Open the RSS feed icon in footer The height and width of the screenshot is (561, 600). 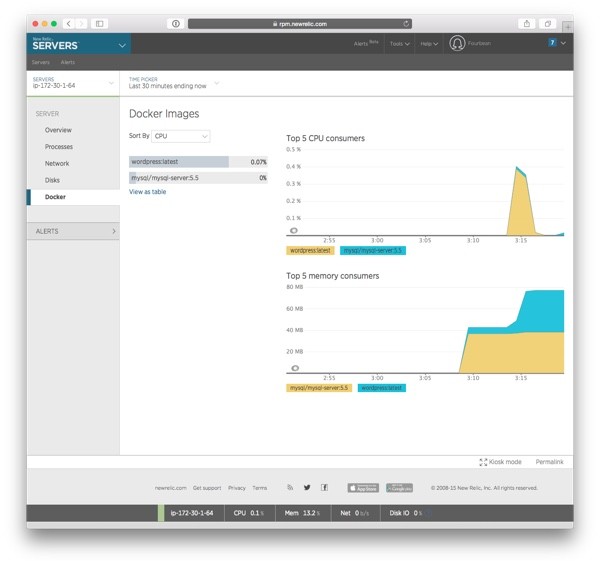290,487
